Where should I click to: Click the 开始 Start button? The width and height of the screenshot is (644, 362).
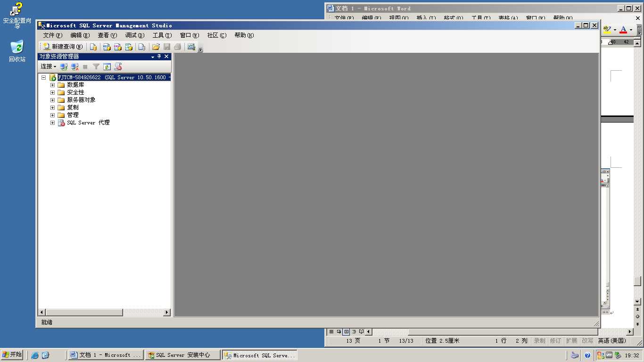click(12, 355)
